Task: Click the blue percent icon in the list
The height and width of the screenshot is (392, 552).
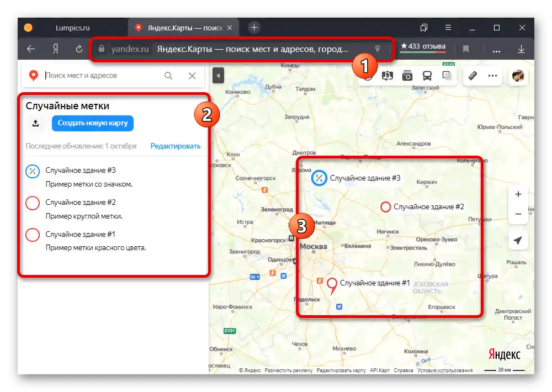Action: pyautogui.click(x=33, y=172)
